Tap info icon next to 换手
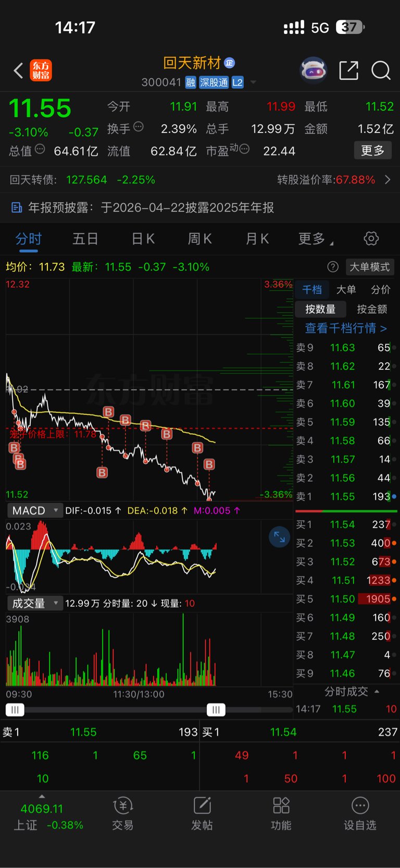 pyautogui.click(x=139, y=126)
